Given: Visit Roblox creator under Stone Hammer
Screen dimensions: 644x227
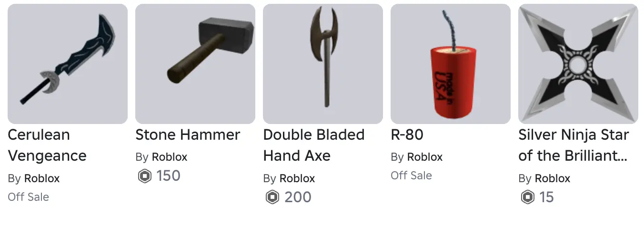Looking at the screenshot, I should tap(170, 157).
